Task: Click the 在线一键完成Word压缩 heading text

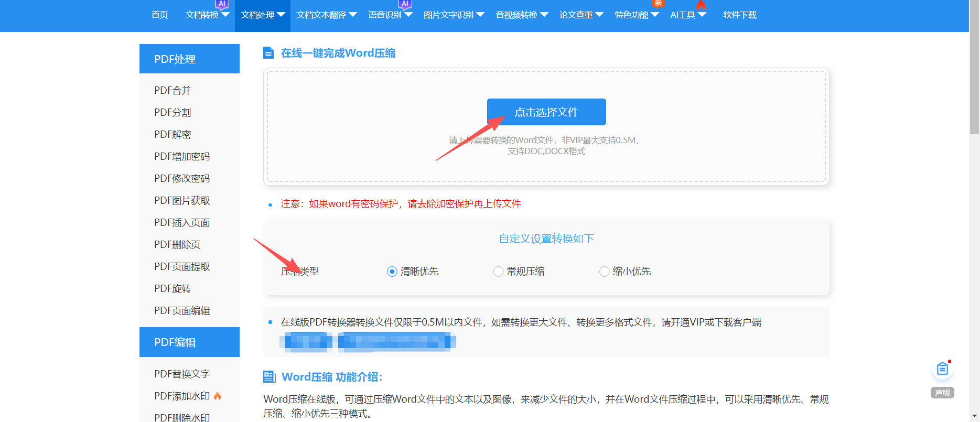Action: 338,53
